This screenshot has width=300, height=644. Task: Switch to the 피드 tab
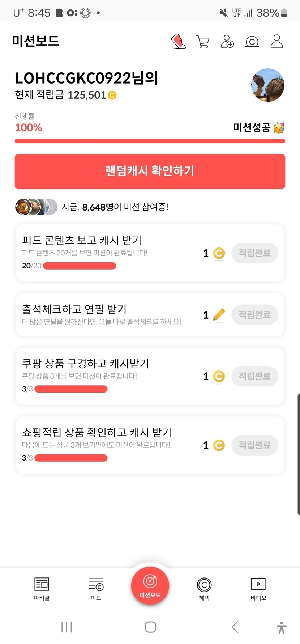(96, 589)
